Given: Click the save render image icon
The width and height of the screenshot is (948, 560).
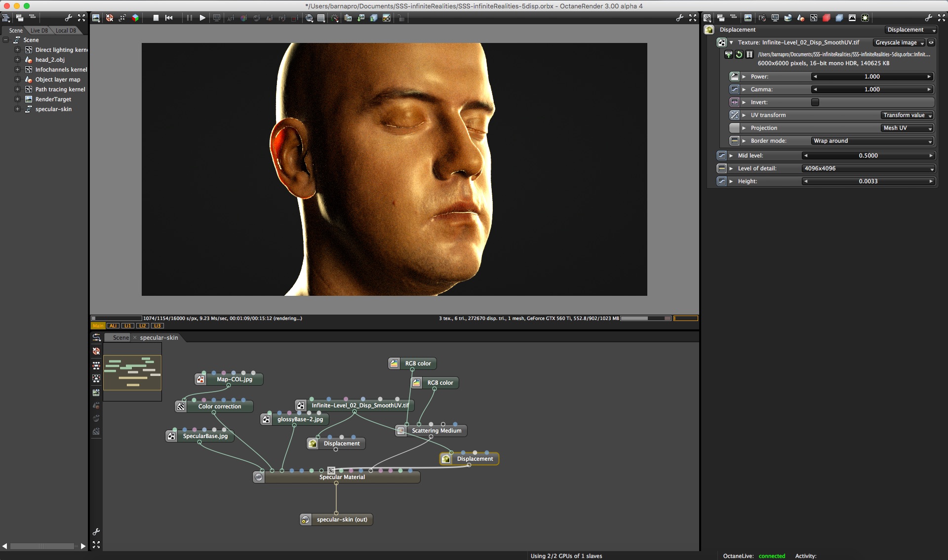Looking at the screenshot, I should [x=96, y=18].
